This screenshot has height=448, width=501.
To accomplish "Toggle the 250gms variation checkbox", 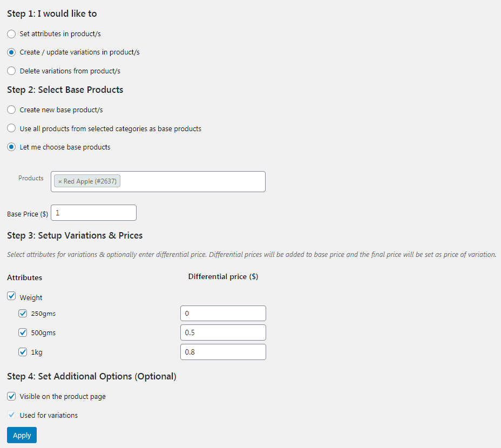I will 23,313.
